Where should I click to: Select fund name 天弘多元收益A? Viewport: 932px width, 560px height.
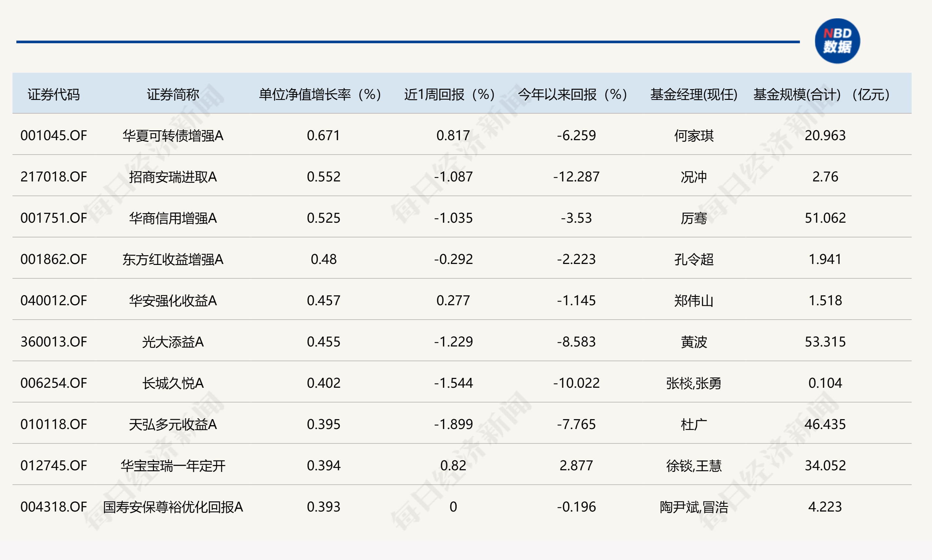pos(173,424)
